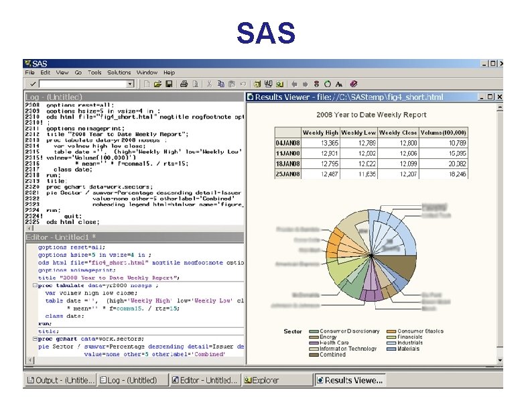Open the Solutions menu
The width and height of the screenshot is (532, 399).
click(119, 72)
